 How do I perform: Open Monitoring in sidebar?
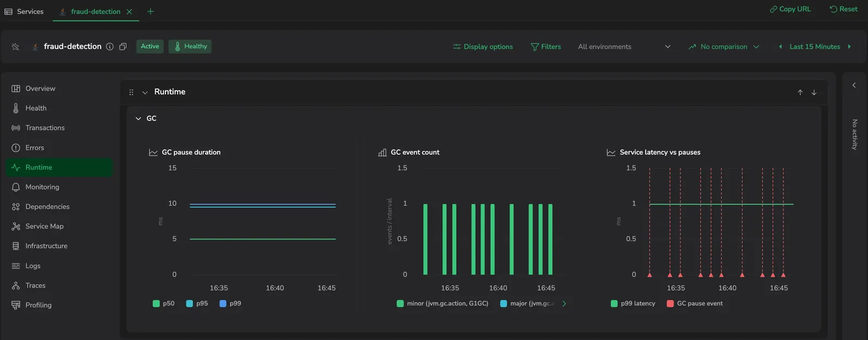point(60,187)
